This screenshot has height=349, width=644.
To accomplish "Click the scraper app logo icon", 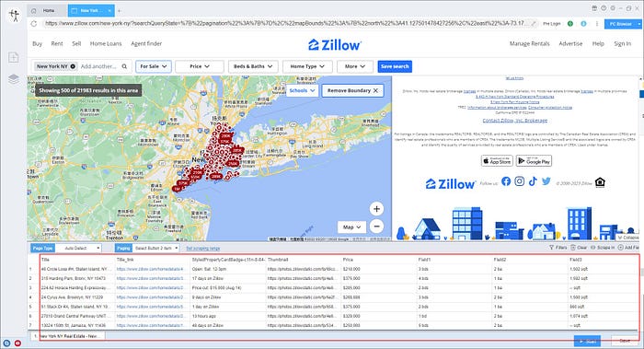I will pyautogui.click(x=15, y=16).
